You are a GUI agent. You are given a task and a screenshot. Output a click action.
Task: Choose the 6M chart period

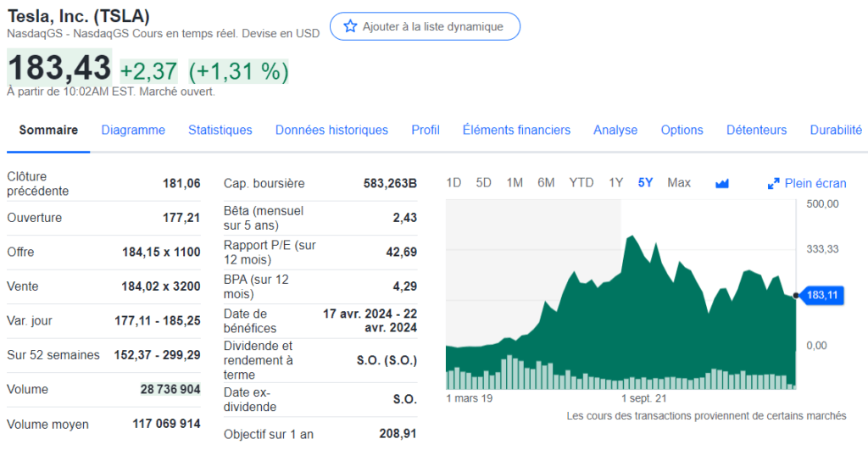coord(546,182)
